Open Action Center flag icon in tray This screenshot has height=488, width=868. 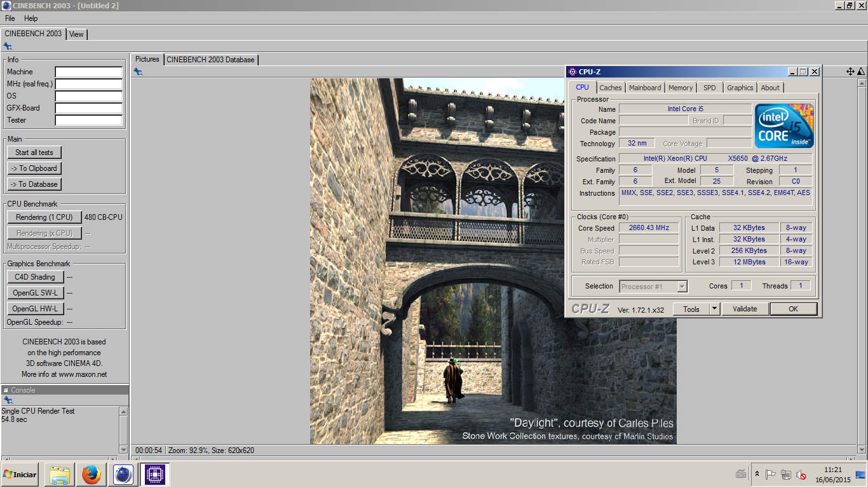tap(770, 474)
